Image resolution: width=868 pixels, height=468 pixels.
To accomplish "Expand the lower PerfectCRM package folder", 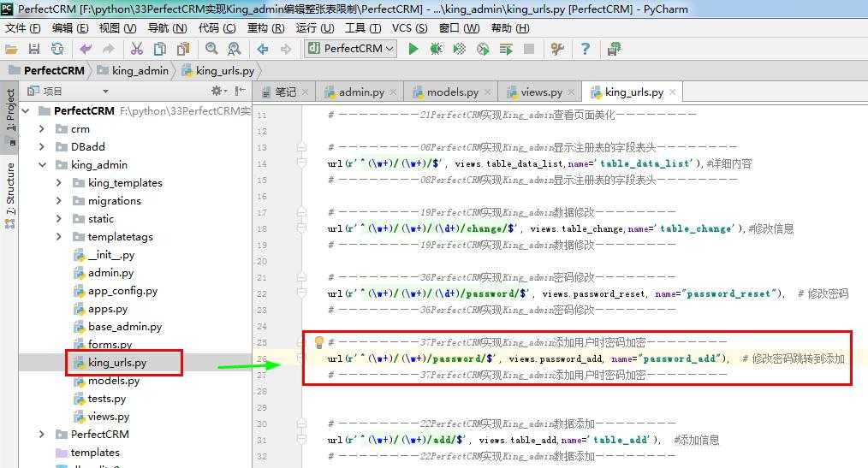I will click(x=42, y=435).
